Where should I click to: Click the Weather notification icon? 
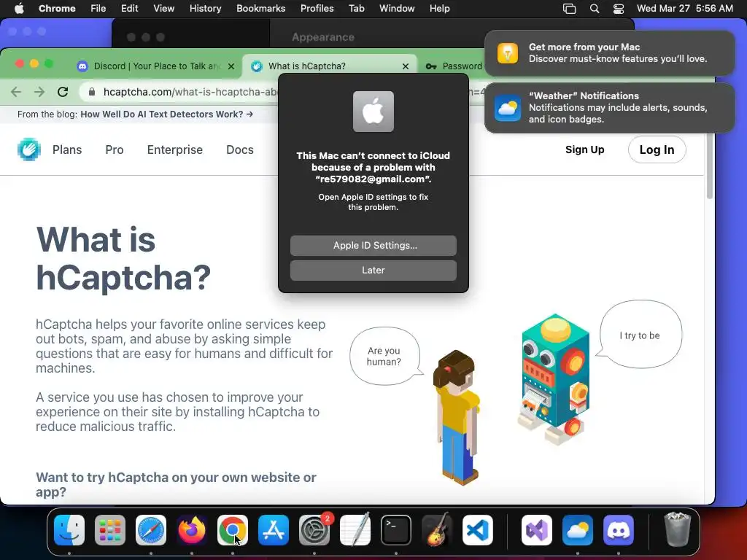pyautogui.click(x=508, y=108)
